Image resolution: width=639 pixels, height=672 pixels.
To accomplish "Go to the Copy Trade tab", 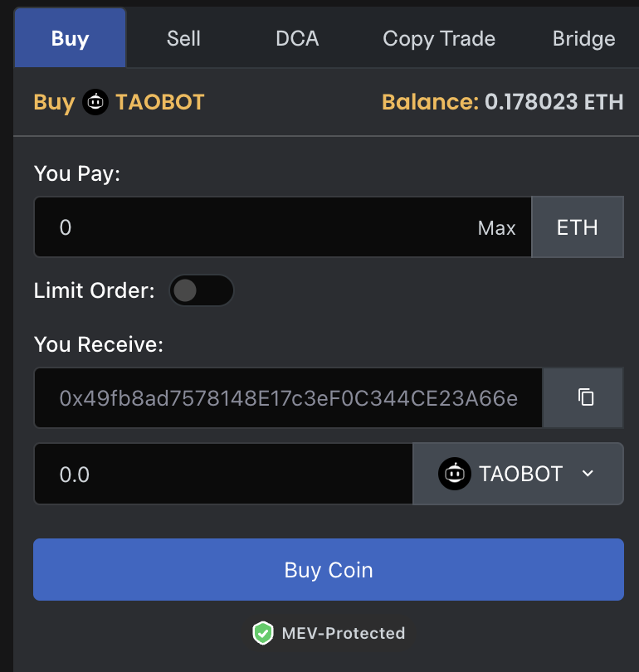I will click(x=439, y=38).
